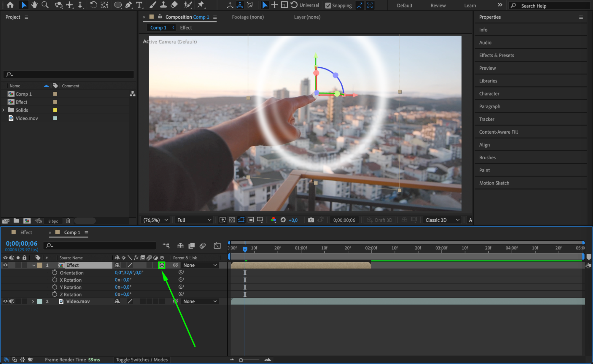Take snapshot with the camera icon
593x364 pixels.
311,220
